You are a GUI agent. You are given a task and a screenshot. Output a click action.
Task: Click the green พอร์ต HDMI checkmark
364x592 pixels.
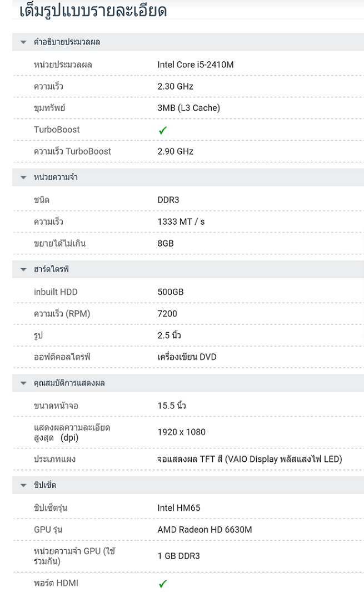(163, 584)
